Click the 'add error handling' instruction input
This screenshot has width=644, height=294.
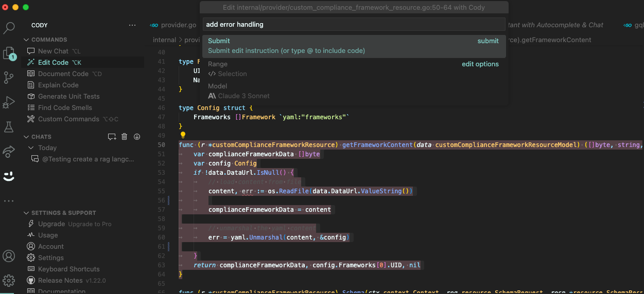coord(354,24)
